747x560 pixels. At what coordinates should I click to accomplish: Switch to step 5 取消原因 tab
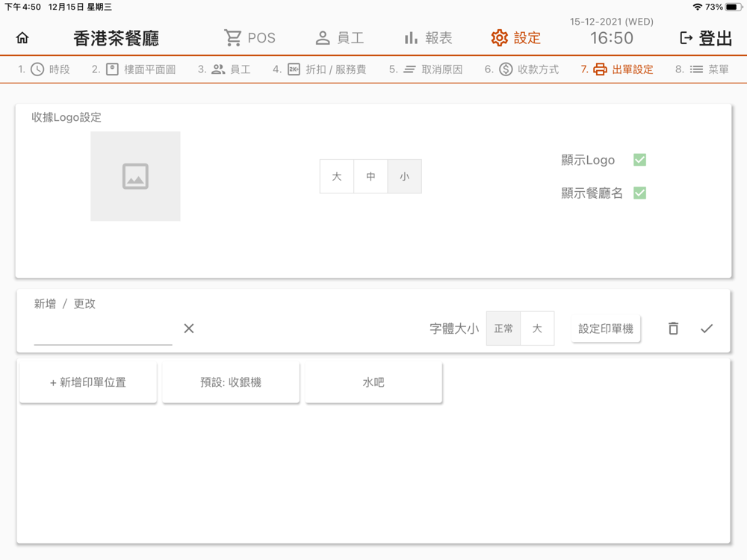(x=426, y=69)
